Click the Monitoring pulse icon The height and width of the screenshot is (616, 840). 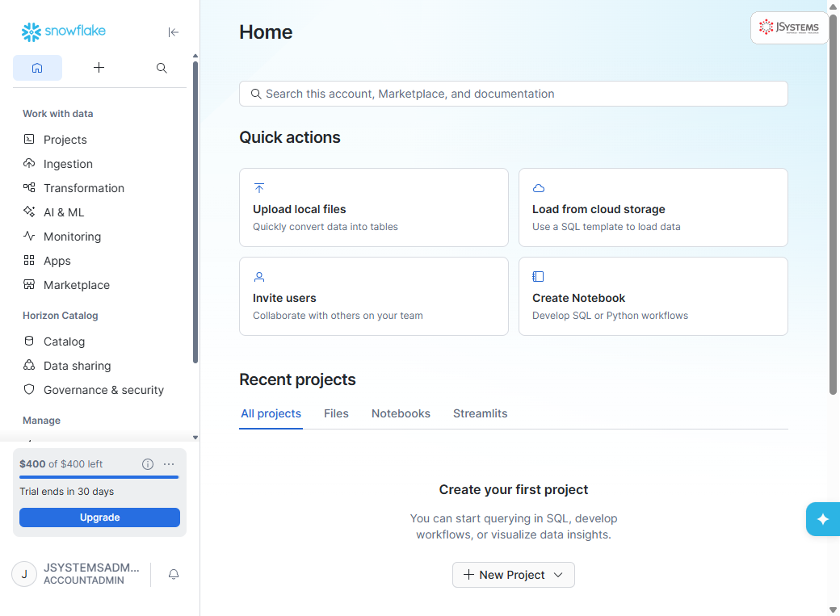(29, 236)
